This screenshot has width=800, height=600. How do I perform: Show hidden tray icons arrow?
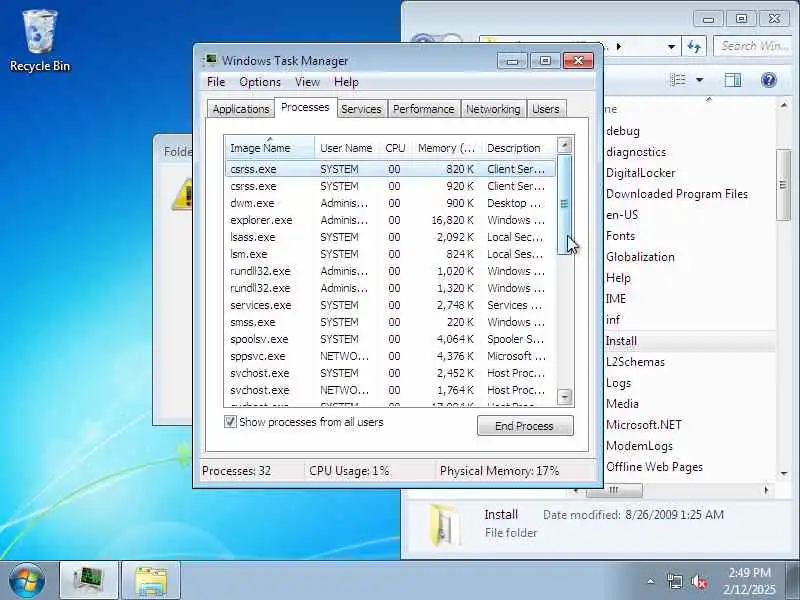point(650,581)
